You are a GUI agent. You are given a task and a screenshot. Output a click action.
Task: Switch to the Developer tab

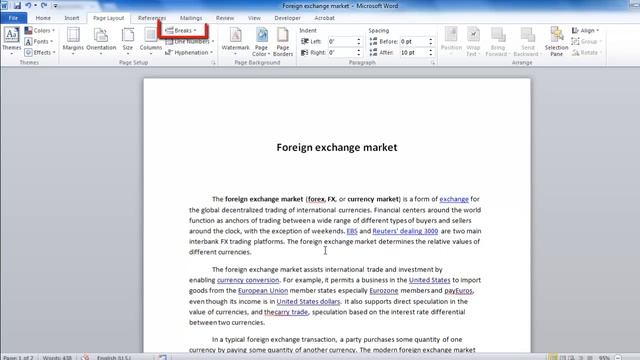pyautogui.click(x=287, y=18)
